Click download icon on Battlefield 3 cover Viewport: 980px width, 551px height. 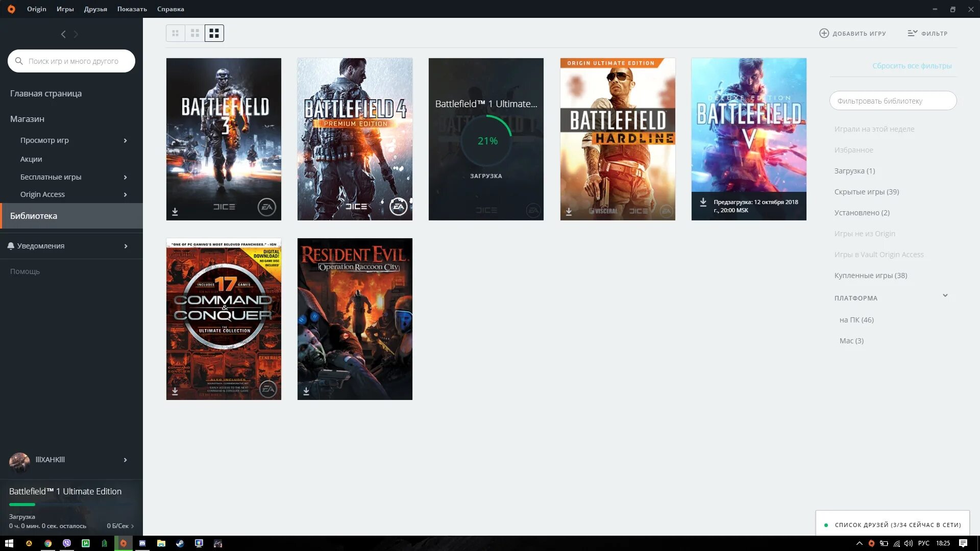coord(175,211)
